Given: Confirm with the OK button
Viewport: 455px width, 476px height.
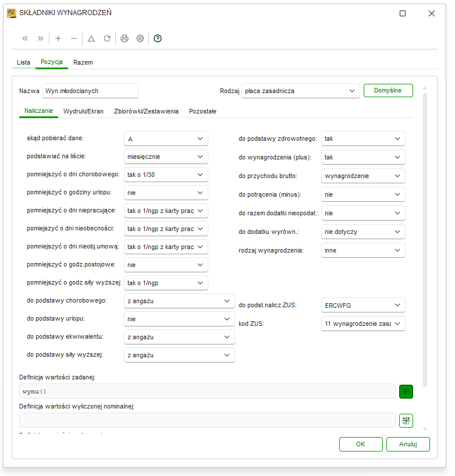Looking at the screenshot, I should click(x=361, y=444).
